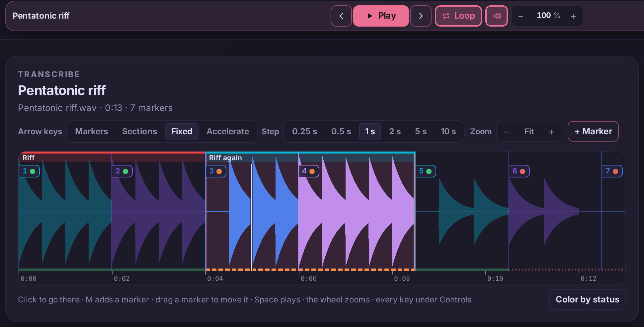
Task: Set step to 10 s
Action: (x=448, y=132)
